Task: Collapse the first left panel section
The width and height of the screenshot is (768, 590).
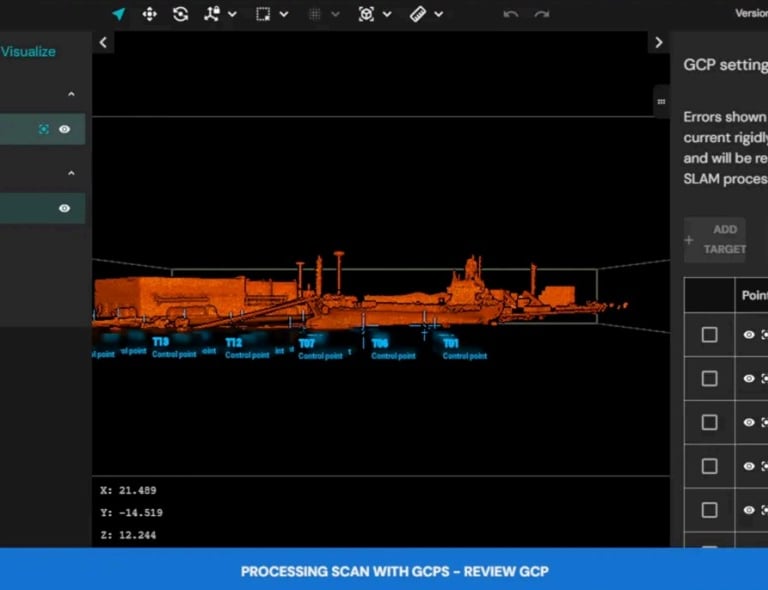Action: pyautogui.click(x=72, y=94)
